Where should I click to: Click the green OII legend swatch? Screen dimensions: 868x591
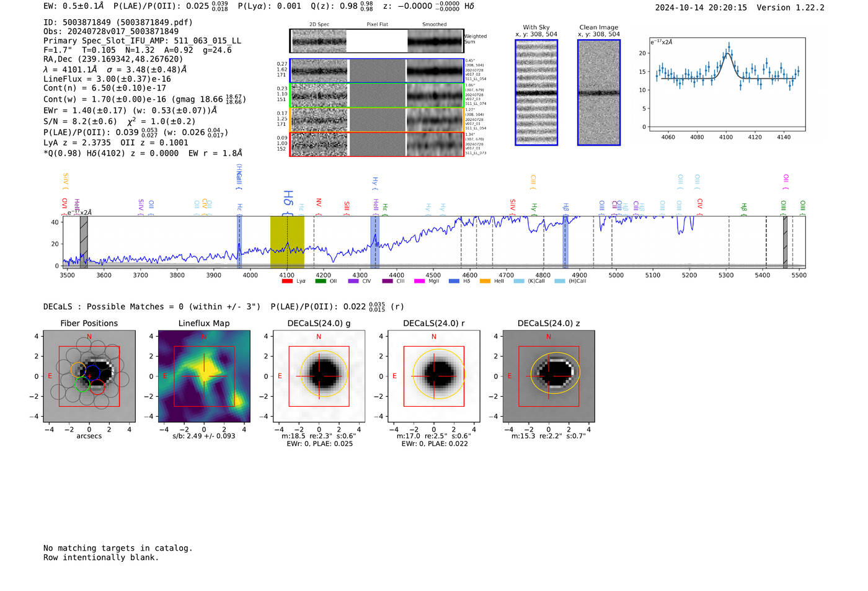[321, 281]
